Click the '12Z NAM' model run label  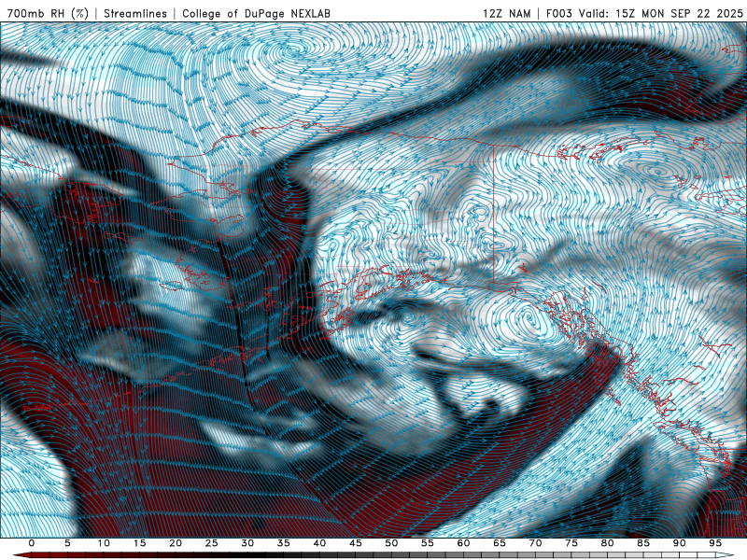(x=507, y=14)
